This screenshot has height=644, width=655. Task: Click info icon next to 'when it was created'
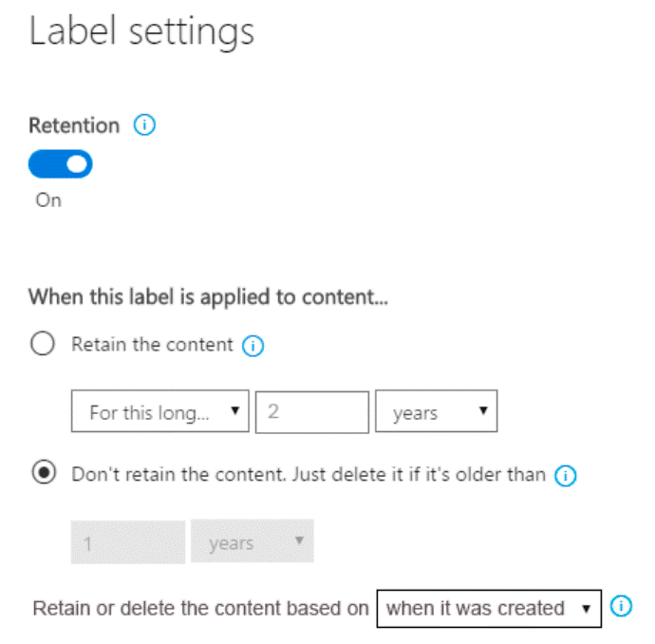(x=622, y=607)
